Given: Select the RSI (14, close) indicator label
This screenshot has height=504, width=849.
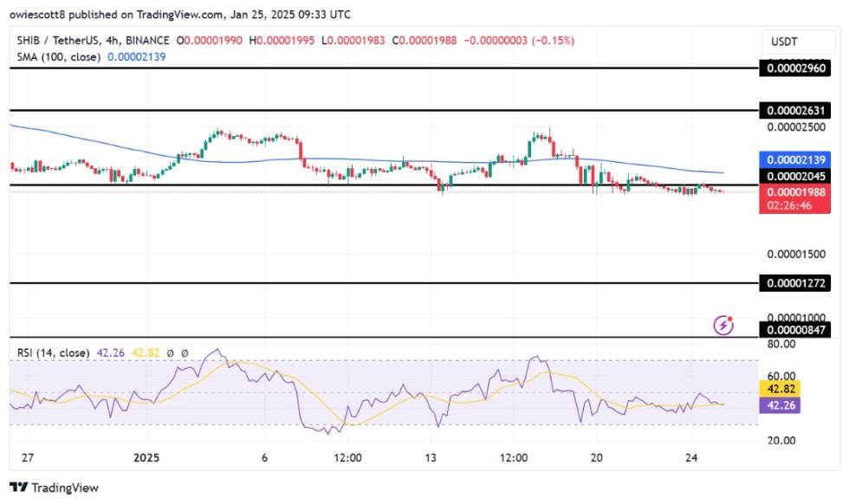Looking at the screenshot, I should [x=51, y=352].
